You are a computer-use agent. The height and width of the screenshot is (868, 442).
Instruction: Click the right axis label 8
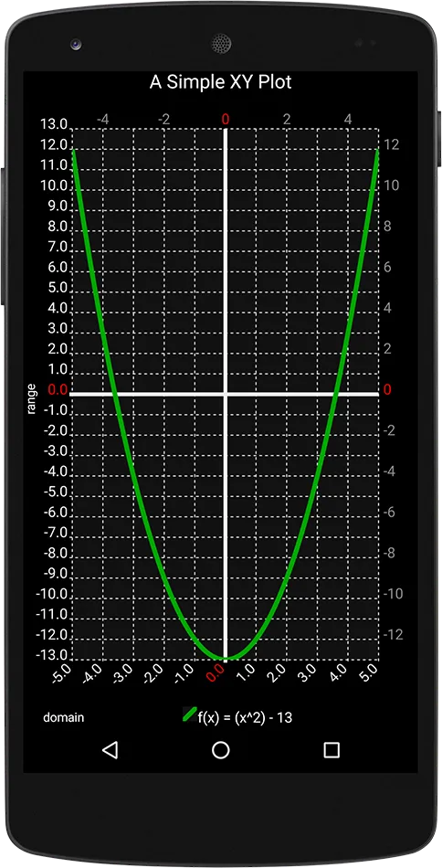coord(387,227)
